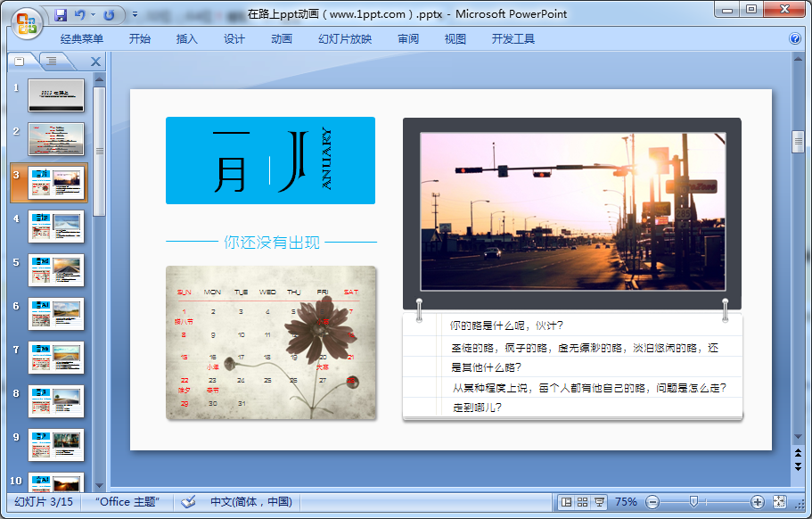
Task: Switch to Normal view icon
Action: click(567, 502)
